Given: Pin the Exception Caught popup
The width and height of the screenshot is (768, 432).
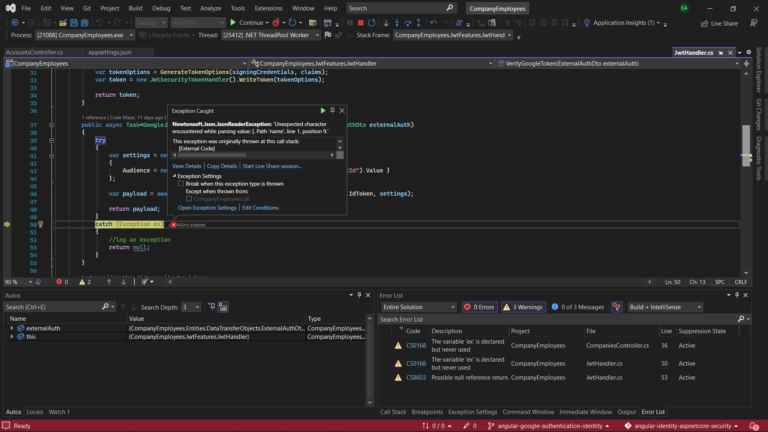Looking at the screenshot, I should (332, 111).
